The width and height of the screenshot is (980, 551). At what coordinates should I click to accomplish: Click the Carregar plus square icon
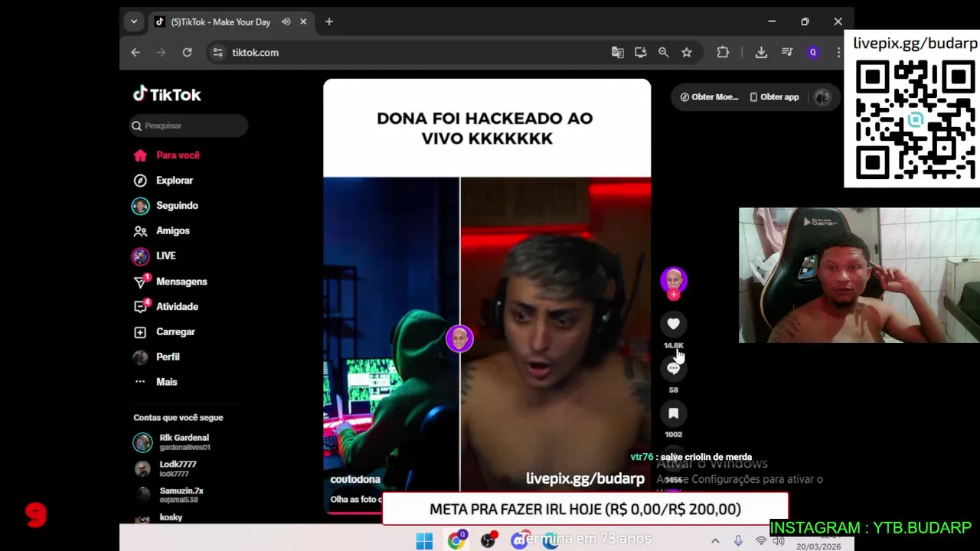coord(140,332)
